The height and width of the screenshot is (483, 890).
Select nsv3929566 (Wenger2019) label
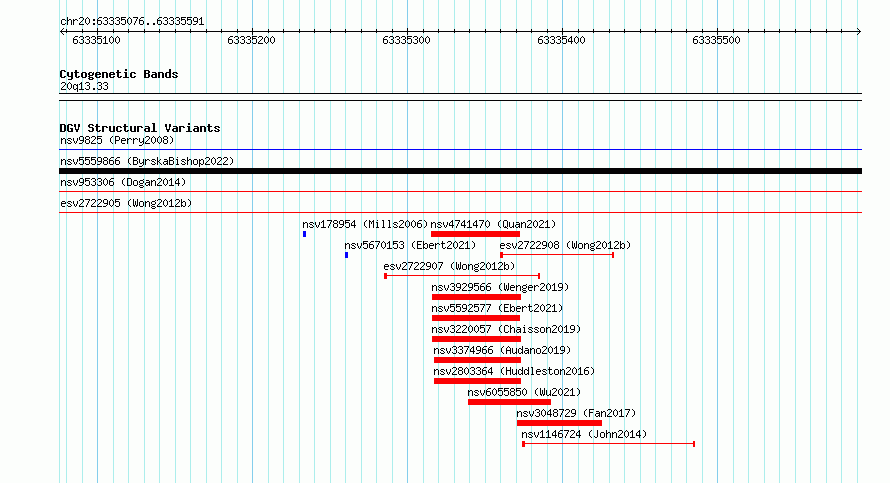point(500,287)
